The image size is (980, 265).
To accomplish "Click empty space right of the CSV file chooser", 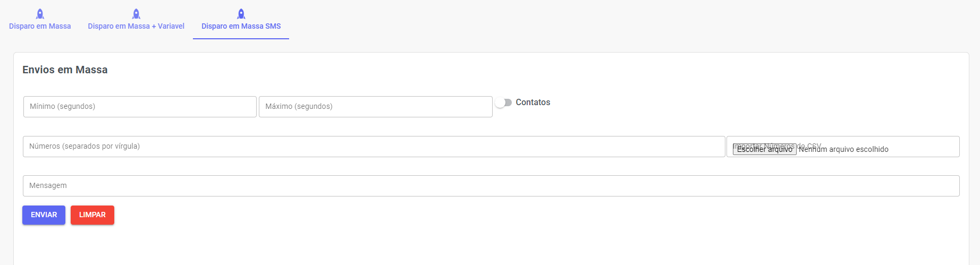I will [924, 147].
